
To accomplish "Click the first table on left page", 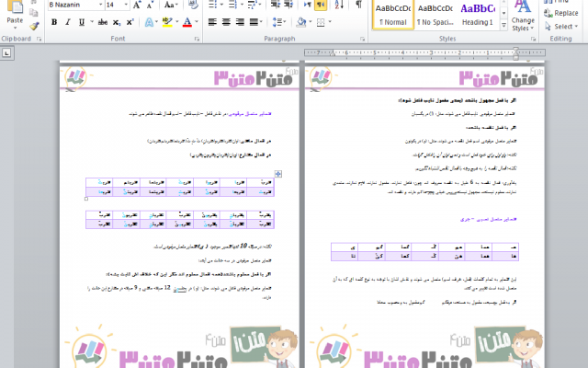I will 180,187.
